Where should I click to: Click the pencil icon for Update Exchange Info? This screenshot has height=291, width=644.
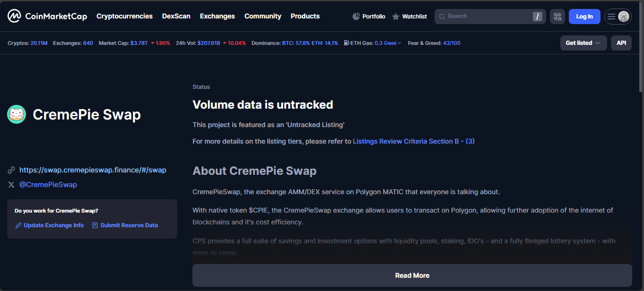coord(18,225)
